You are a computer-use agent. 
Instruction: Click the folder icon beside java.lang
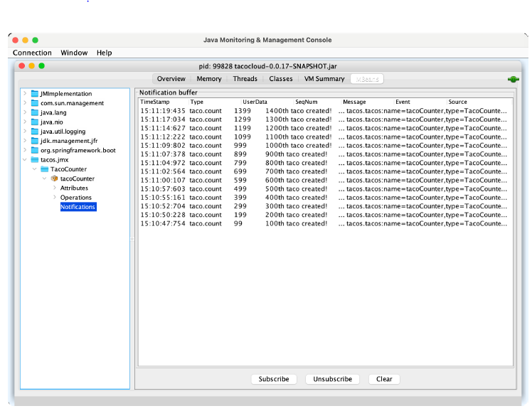coord(34,112)
